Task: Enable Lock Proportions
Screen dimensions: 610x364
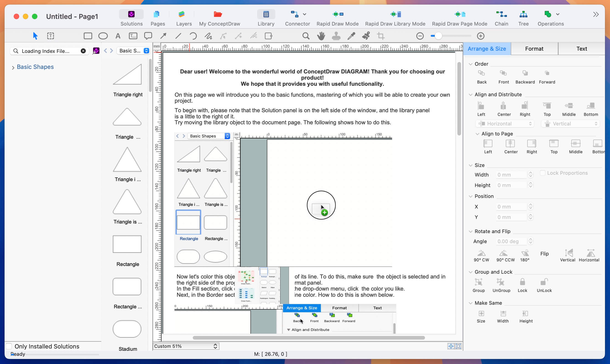Action: [x=543, y=173]
